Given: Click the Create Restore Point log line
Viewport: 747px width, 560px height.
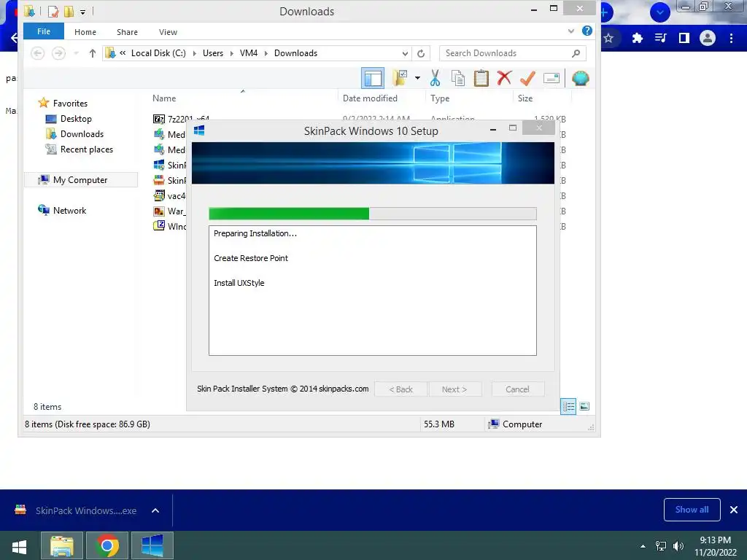Looking at the screenshot, I should [x=251, y=258].
